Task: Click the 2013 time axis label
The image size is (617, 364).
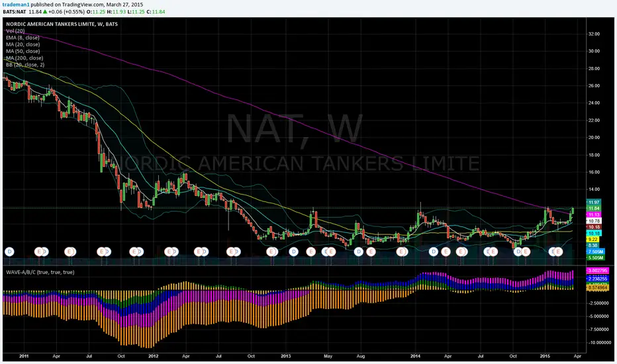Action: coord(286,356)
